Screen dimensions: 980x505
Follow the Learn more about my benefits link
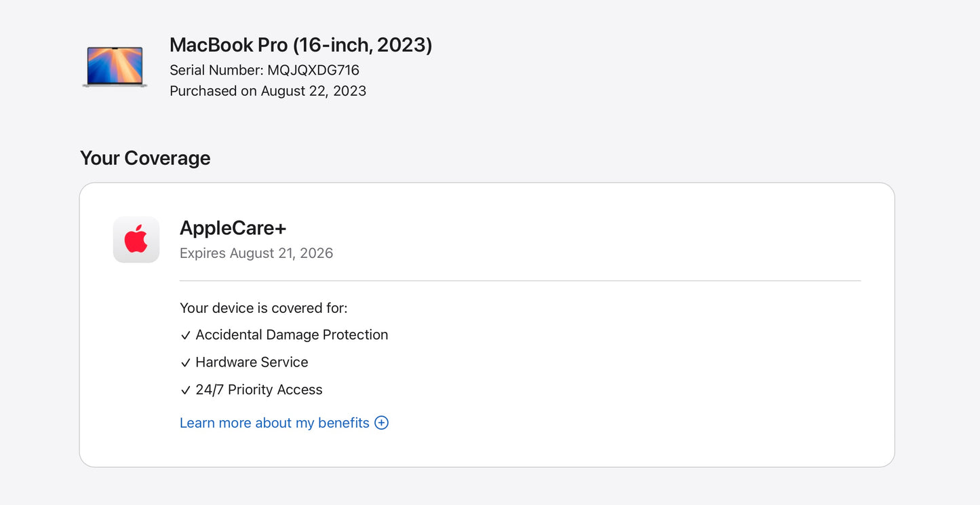pyautogui.click(x=275, y=422)
